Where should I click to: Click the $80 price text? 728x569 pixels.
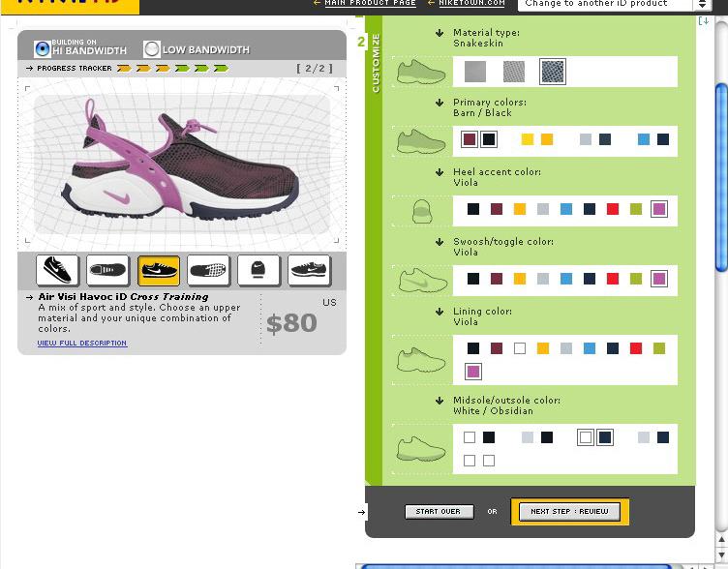pyautogui.click(x=291, y=323)
